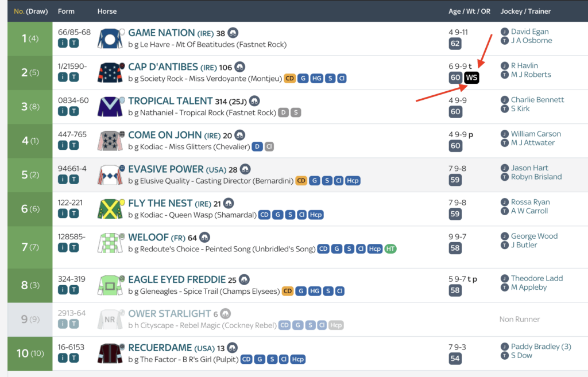Click Game Nation's blue racing silks image
The height and width of the screenshot is (377, 588).
pos(110,38)
